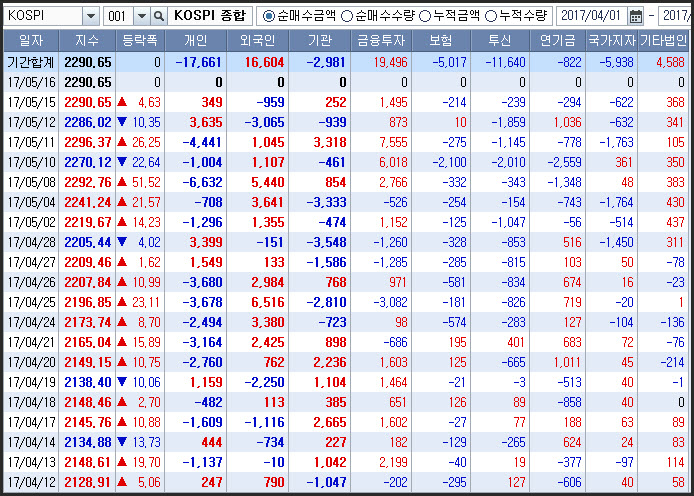Click the 개인 total -17,661
The height and width of the screenshot is (496, 694).
tap(199, 62)
